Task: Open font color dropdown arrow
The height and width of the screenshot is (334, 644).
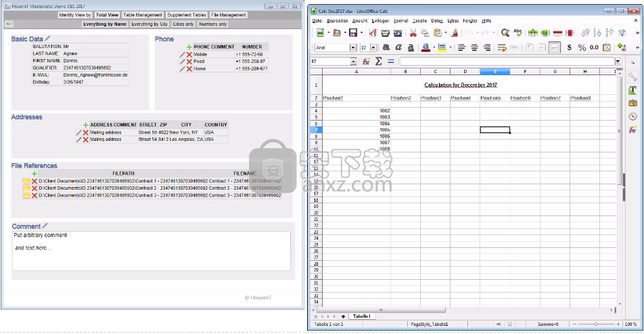Action: click(434, 47)
